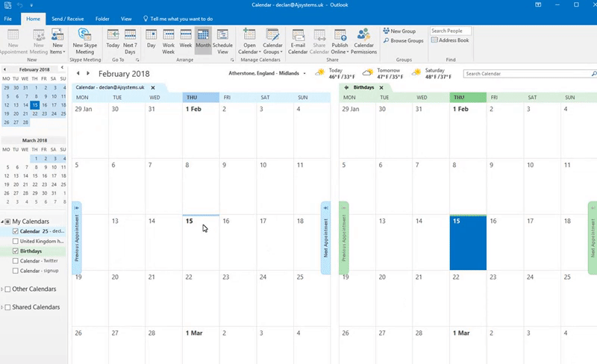Click Next Appointment in left calendar
This screenshot has width=597, height=364.
click(325, 238)
